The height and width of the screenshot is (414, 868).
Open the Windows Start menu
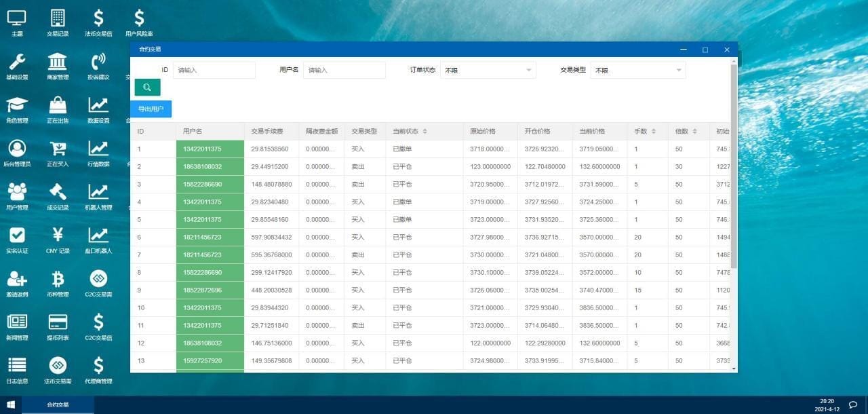(11, 405)
